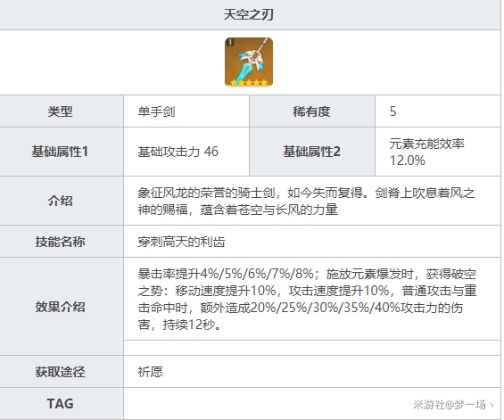Select the 基础属性2 label cell
This screenshot has height=420, width=504.
pos(312,152)
